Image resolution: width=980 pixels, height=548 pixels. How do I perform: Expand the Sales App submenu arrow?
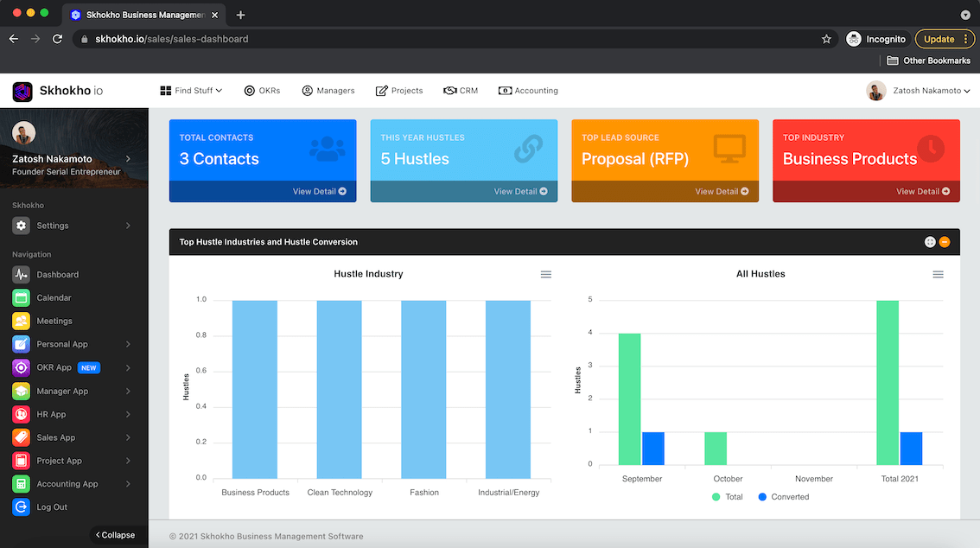tap(128, 437)
